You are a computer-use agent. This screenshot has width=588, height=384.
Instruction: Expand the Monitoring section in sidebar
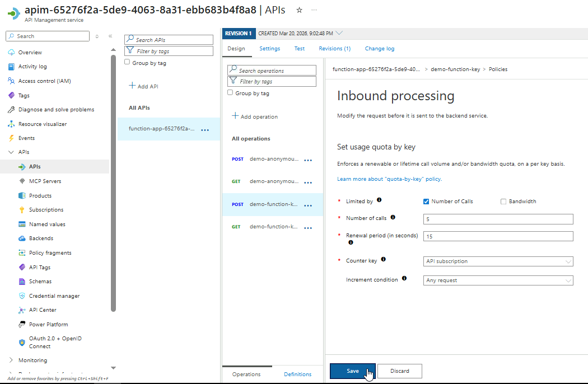click(x=11, y=360)
